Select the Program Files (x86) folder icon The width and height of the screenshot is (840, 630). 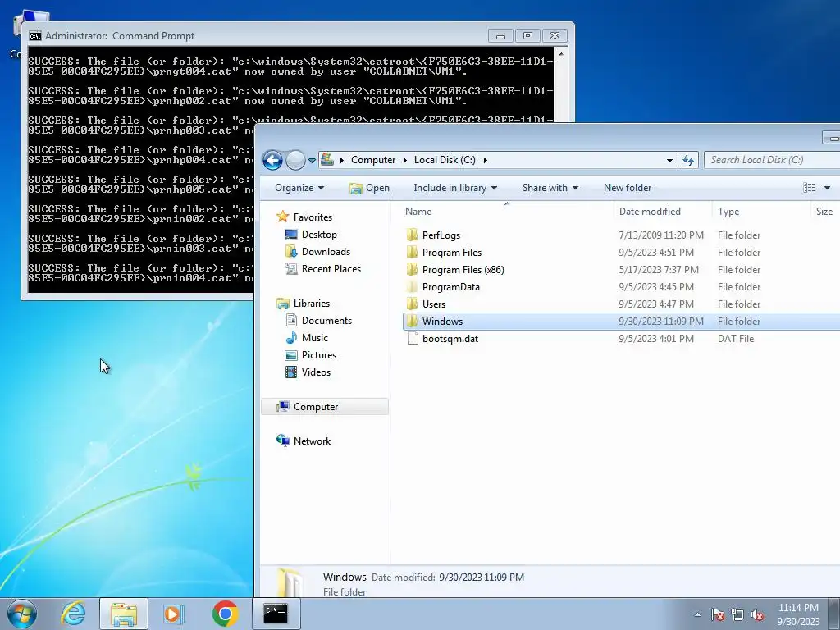point(412,269)
